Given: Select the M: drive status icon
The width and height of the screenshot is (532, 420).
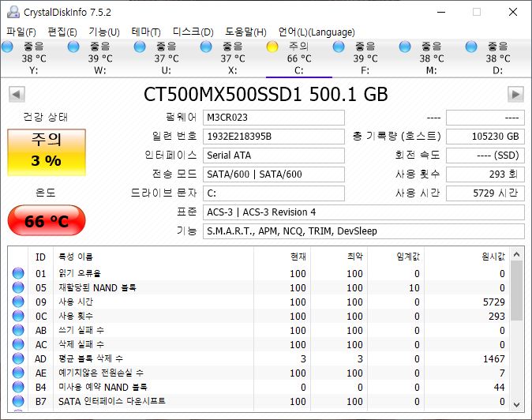Looking at the screenshot, I should [x=405, y=47].
